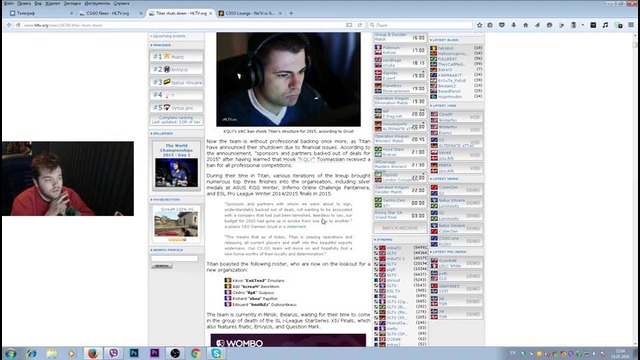Open reader view icon in address bar
Screen dimensions: 640x360
(x=349, y=25)
